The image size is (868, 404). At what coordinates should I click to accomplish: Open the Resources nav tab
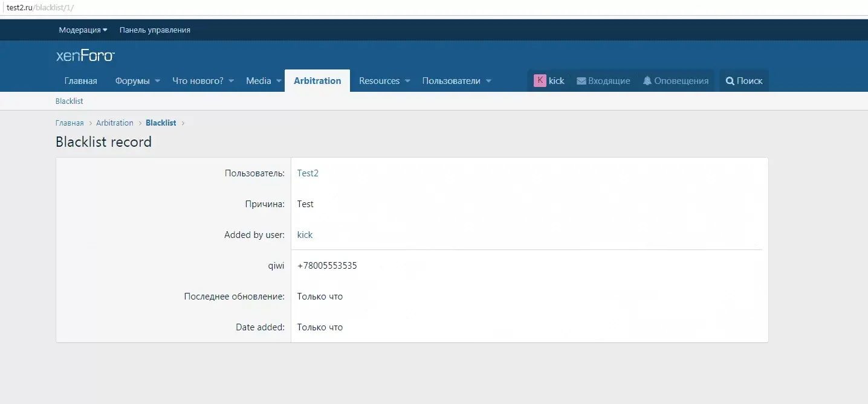click(379, 81)
